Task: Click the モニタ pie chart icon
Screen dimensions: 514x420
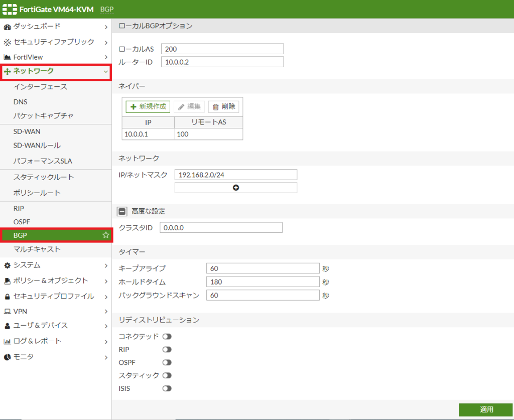Action: (7, 357)
